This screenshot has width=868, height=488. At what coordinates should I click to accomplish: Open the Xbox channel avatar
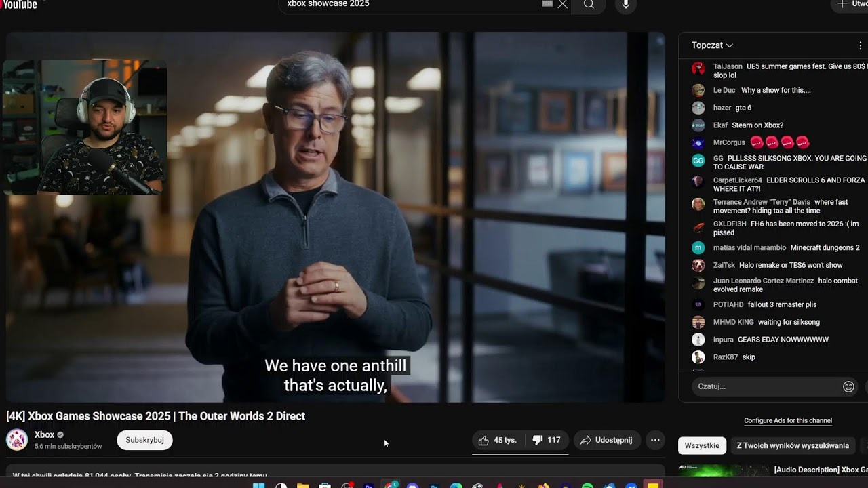pos(17,440)
